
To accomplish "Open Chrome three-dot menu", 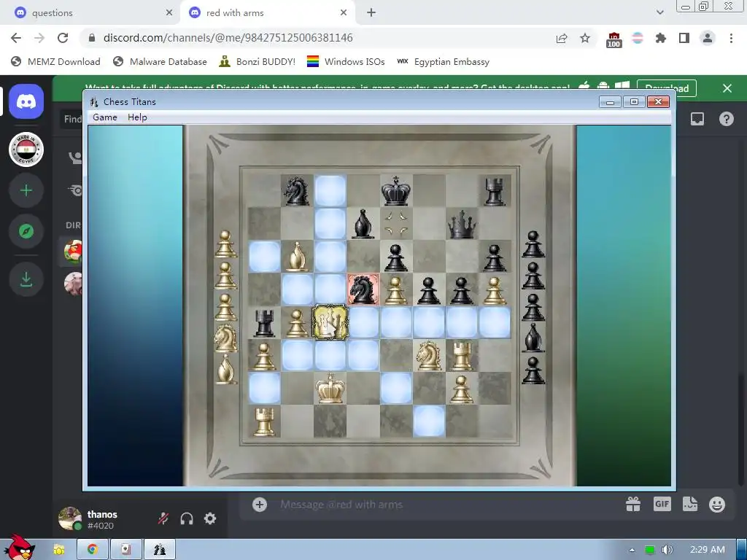I will click(731, 38).
